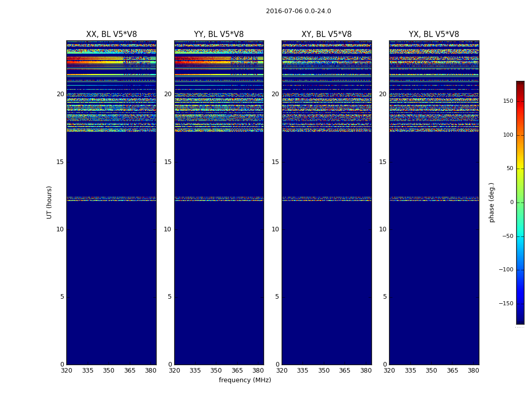Click the "5" y-tick of XX panel

click(62, 297)
